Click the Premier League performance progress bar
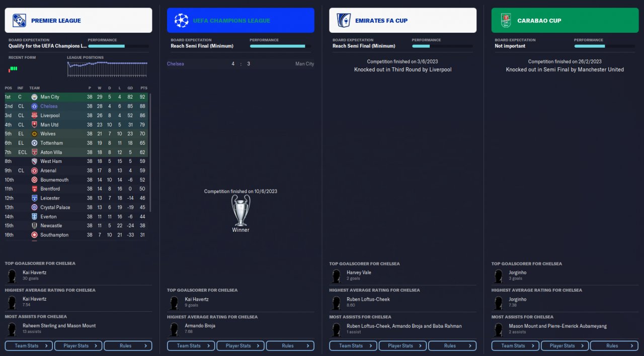644x356 pixels. pos(118,46)
